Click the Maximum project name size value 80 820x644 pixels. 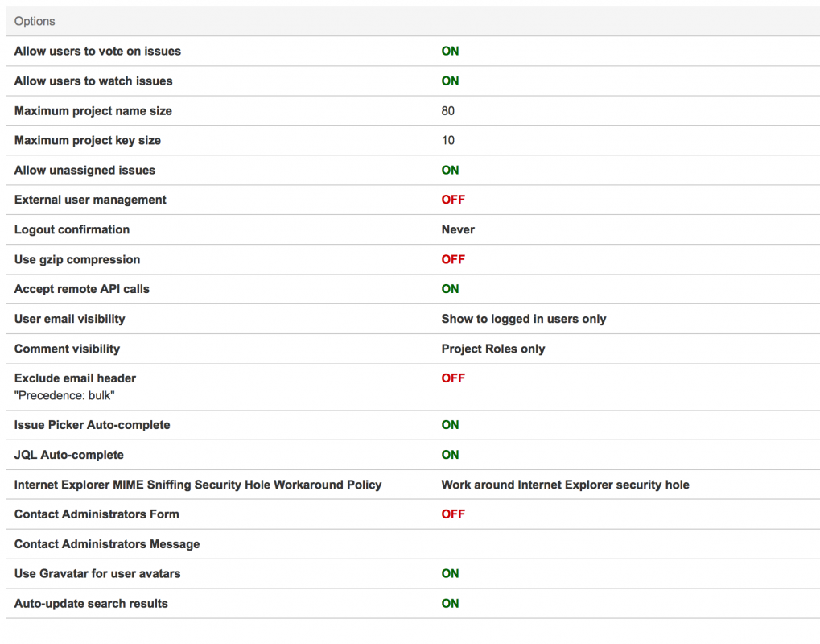click(x=447, y=110)
